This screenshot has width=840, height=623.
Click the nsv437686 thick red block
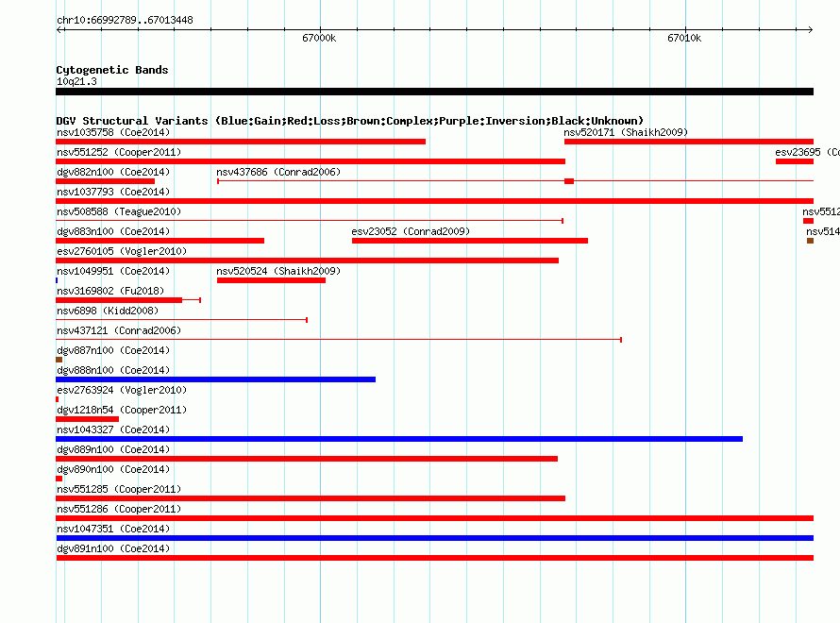569,181
